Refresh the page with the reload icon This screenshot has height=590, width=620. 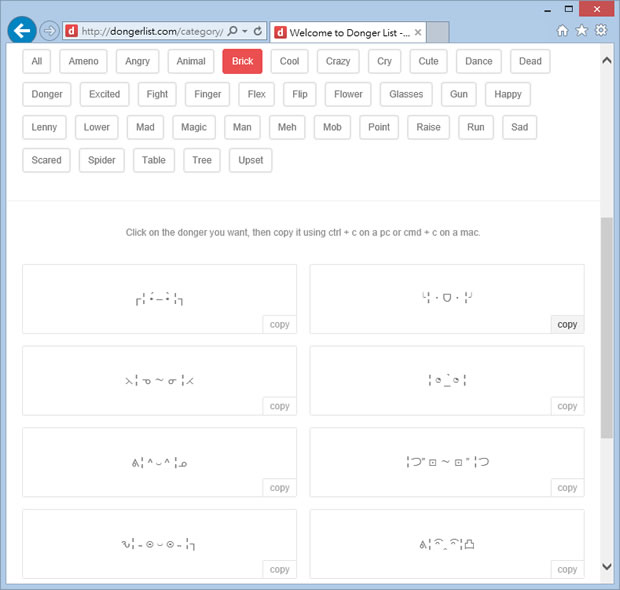pos(258,31)
